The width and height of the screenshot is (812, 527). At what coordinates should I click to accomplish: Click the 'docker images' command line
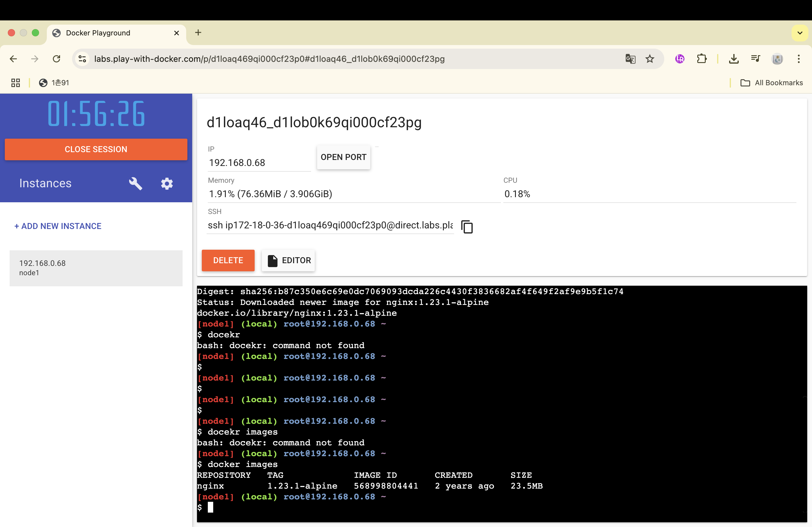pos(238,464)
